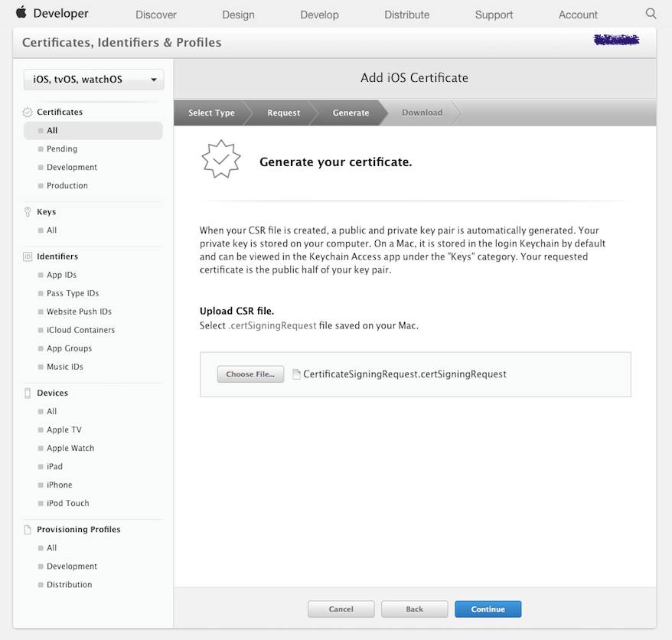The image size is (672, 640).
Task: Select Apple TV devices
Action: (64, 430)
